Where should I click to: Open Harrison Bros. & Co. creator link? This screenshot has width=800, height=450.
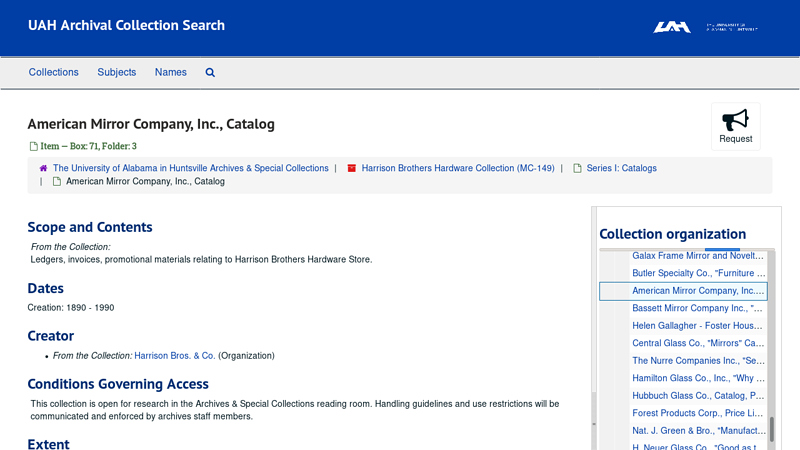tap(174, 356)
